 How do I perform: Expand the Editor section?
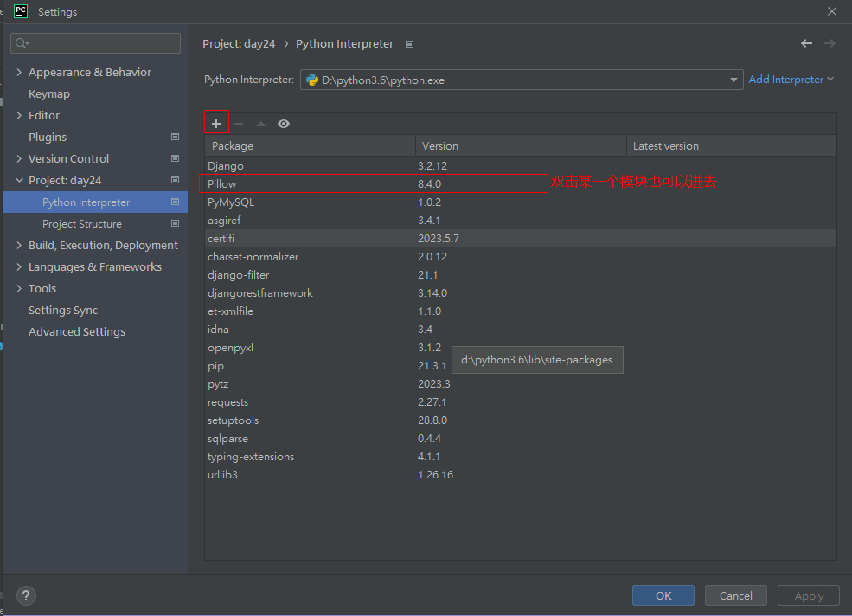click(20, 115)
